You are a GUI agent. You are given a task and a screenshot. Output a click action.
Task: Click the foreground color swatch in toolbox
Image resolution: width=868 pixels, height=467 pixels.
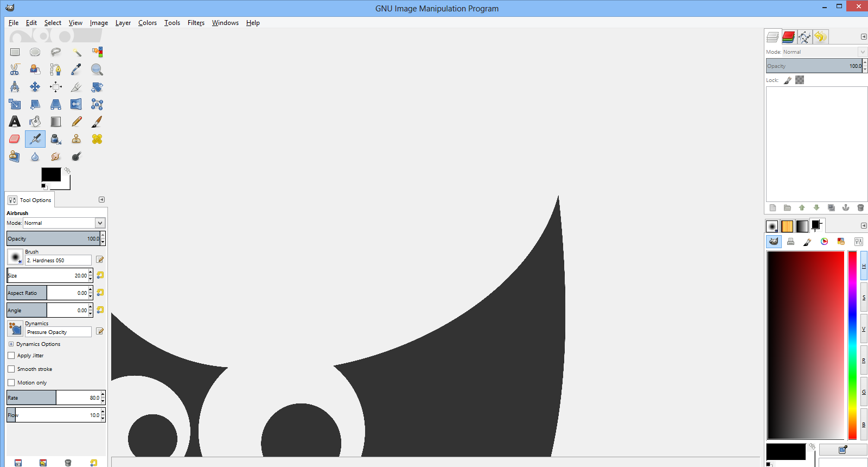pos(50,174)
